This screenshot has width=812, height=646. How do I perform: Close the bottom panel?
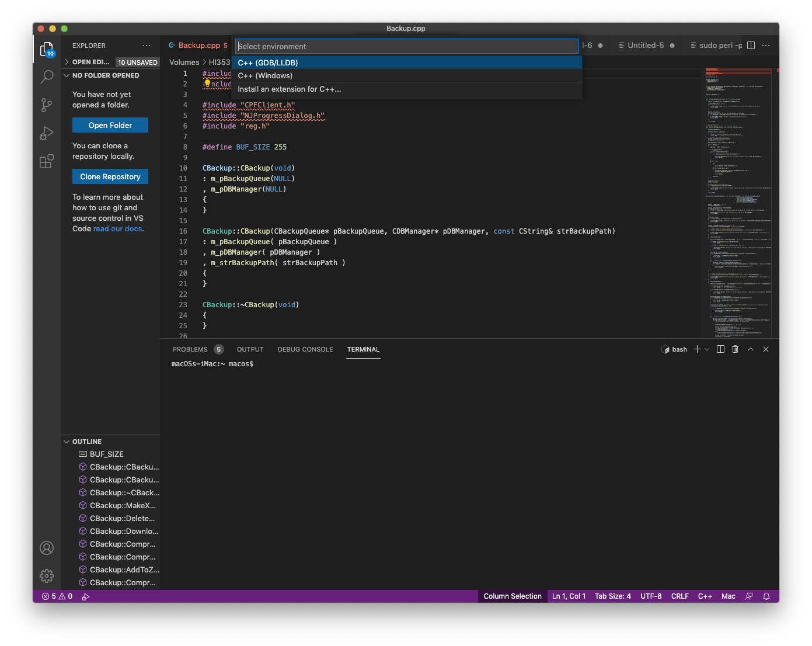pos(766,349)
